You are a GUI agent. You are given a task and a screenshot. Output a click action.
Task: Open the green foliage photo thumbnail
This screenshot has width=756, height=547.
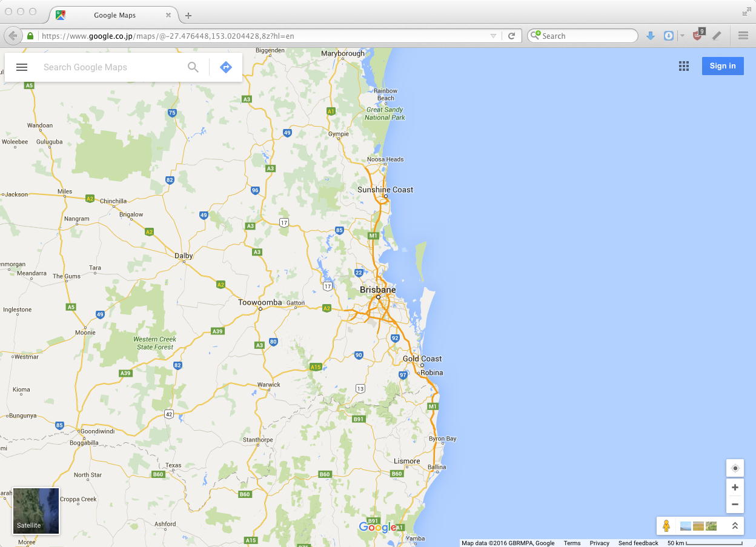711,526
